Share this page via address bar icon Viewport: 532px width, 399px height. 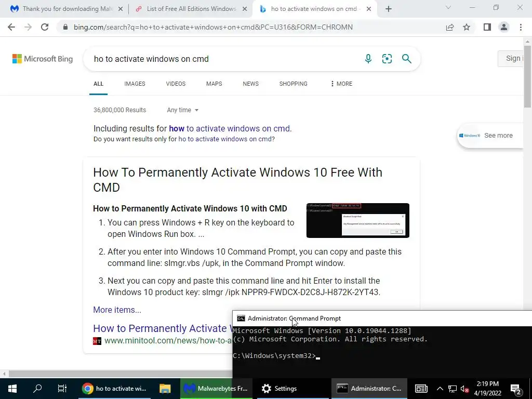click(450, 27)
